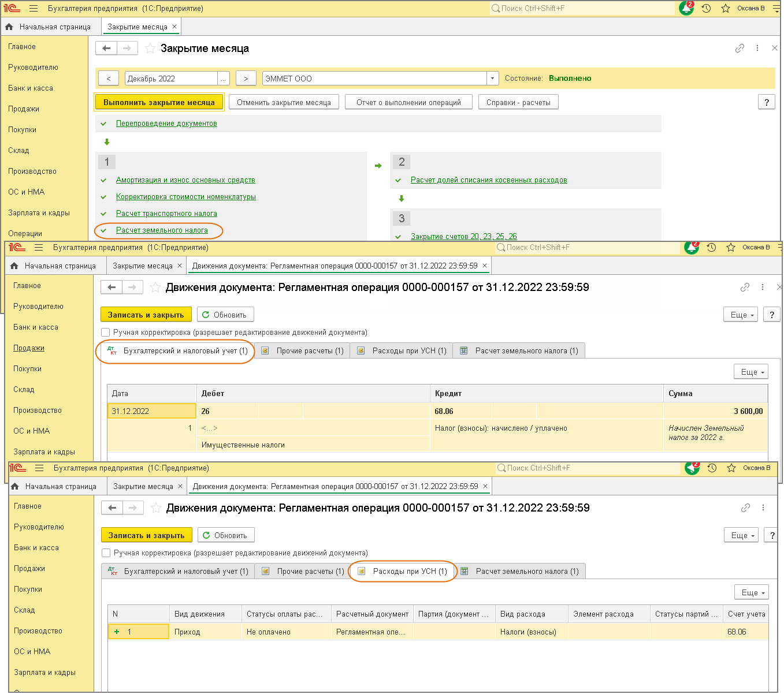This screenshot has height=694, width=784.
Task: Toggle Ручная корректировка checkbox in middle window
Action: tap(105, 333)
